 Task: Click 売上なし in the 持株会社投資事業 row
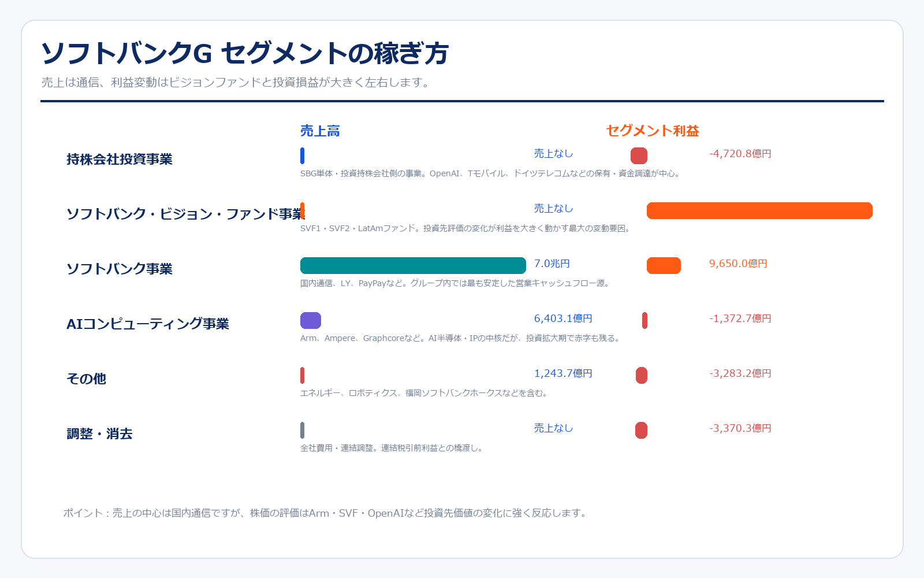554,154
